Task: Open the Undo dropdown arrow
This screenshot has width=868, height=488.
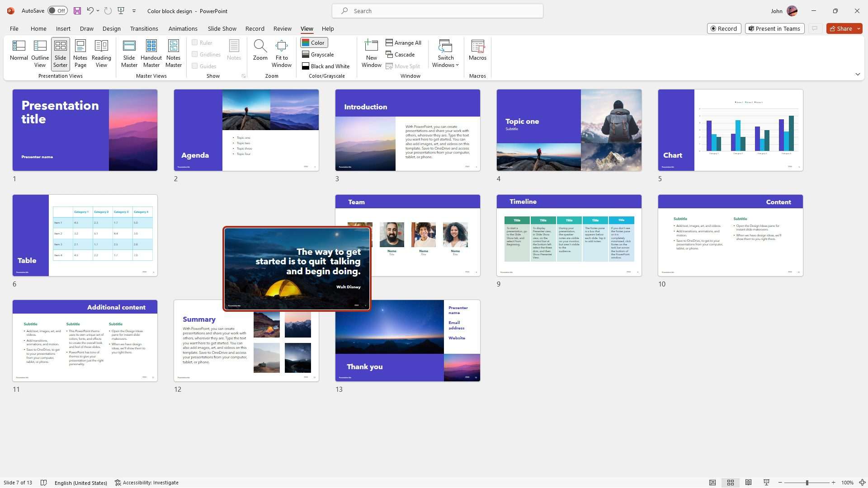Action: click(97, 10)
